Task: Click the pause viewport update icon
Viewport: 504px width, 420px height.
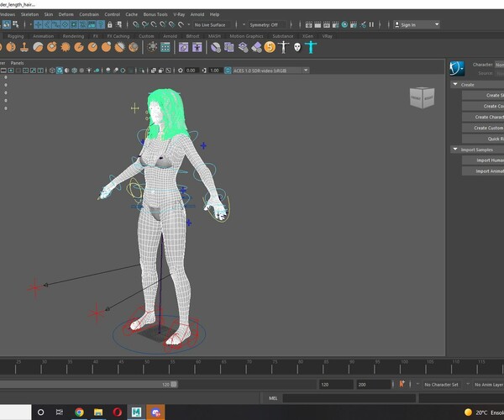Action: (371, 24)
